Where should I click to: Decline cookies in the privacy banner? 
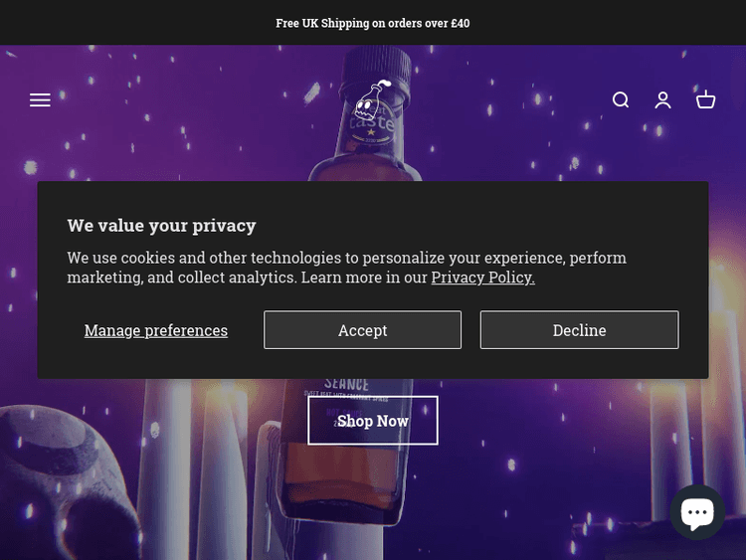(579, 330)
